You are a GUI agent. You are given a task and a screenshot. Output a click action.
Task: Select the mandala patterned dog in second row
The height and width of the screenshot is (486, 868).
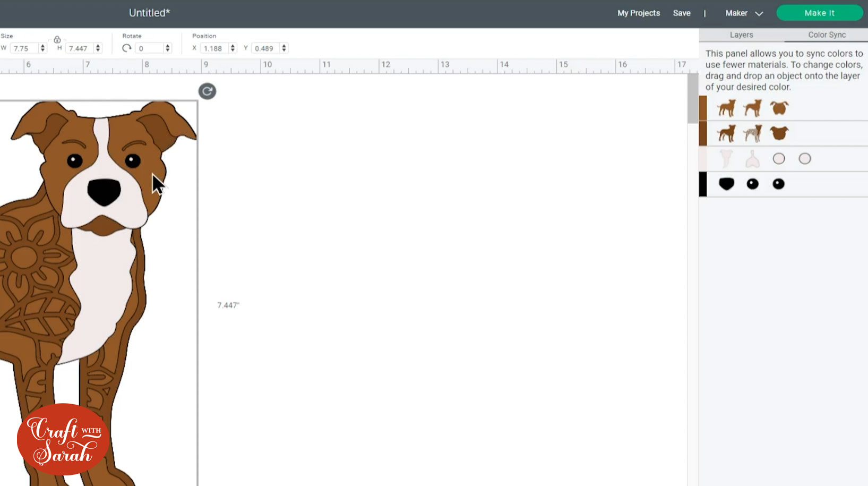click(752, 133)
